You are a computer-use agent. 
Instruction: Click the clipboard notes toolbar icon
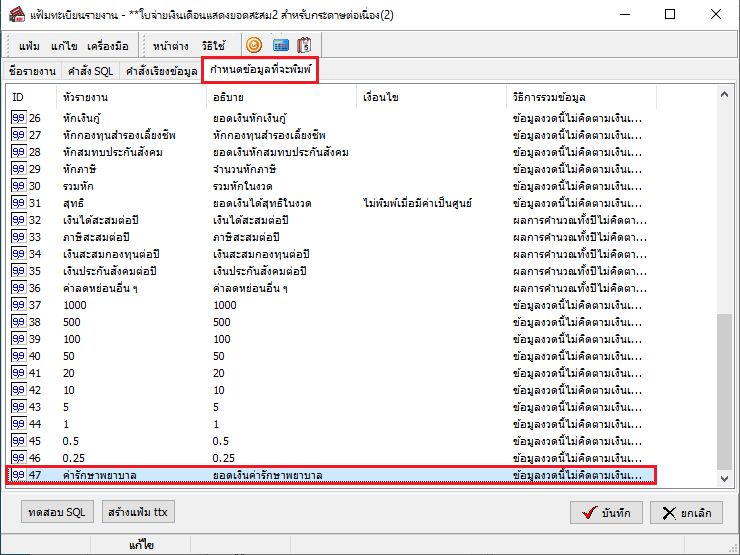point(305,45)
